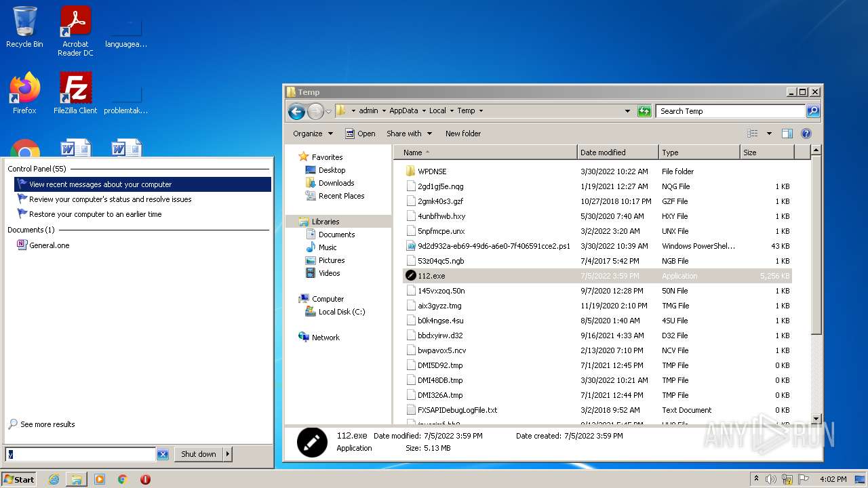Screen dimensions: 868x488
Task: Select Downloads under Favorites
Action: (x=330, y=183)
